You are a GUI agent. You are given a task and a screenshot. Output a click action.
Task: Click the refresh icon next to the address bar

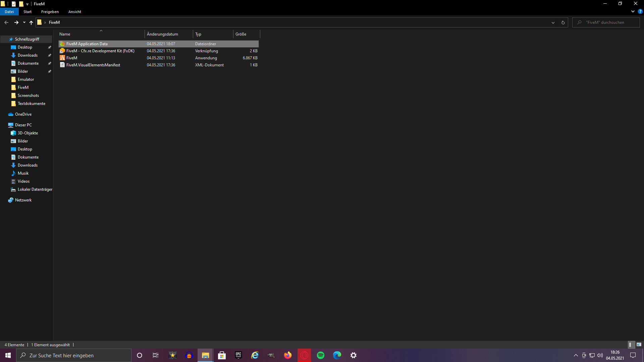pyautogui.click(x=563, y=22)
